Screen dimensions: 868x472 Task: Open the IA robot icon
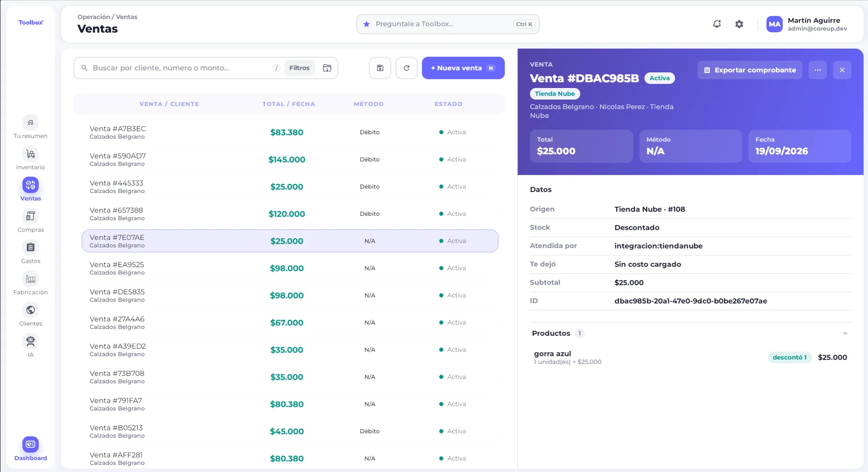pyautogui.click(x=30, y=342)
